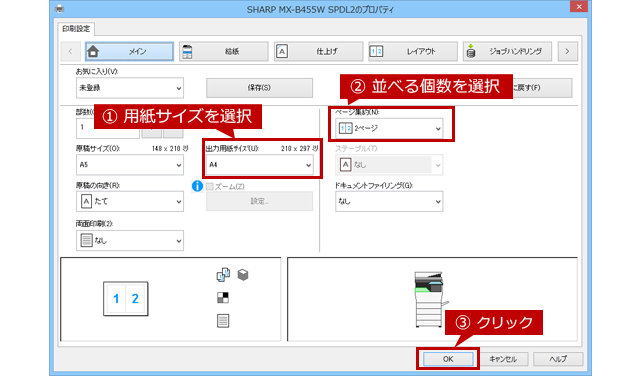Open the 原稿の向き orientation dropdown (たて)
The height and width of the screenshot is (376, 640).
tap(130, 201)
